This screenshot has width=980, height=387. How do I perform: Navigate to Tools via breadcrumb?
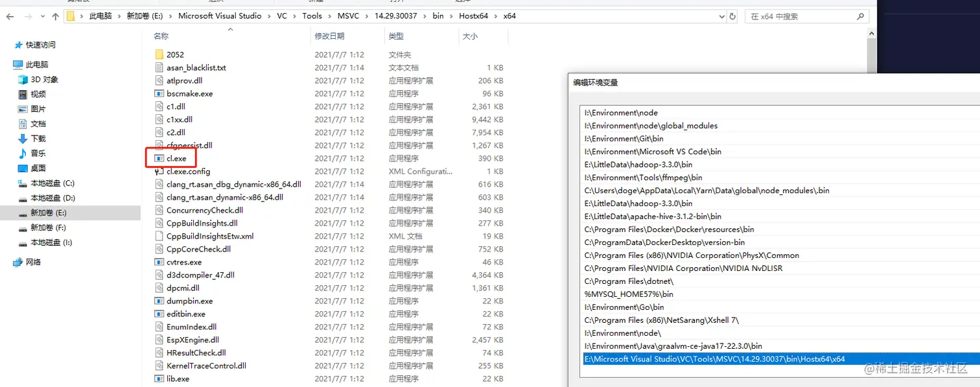pyautogui.click(x=312, y=16)
